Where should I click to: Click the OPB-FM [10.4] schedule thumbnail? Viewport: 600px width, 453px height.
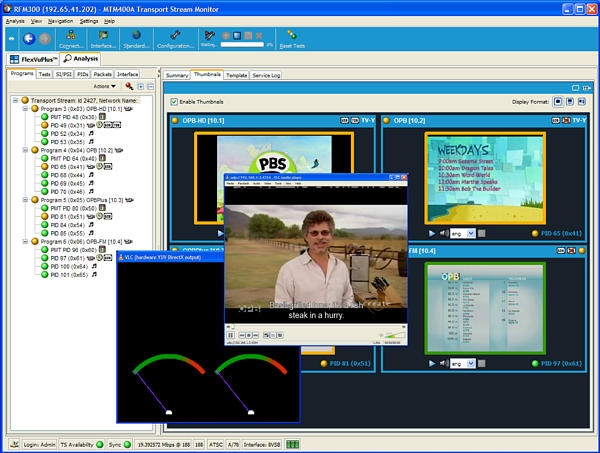coord(485,308)
